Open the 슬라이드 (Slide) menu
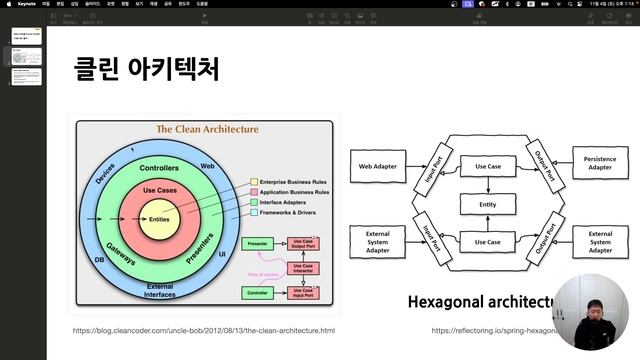This screenshot has height=360, width=640. [x=92, y=4]
